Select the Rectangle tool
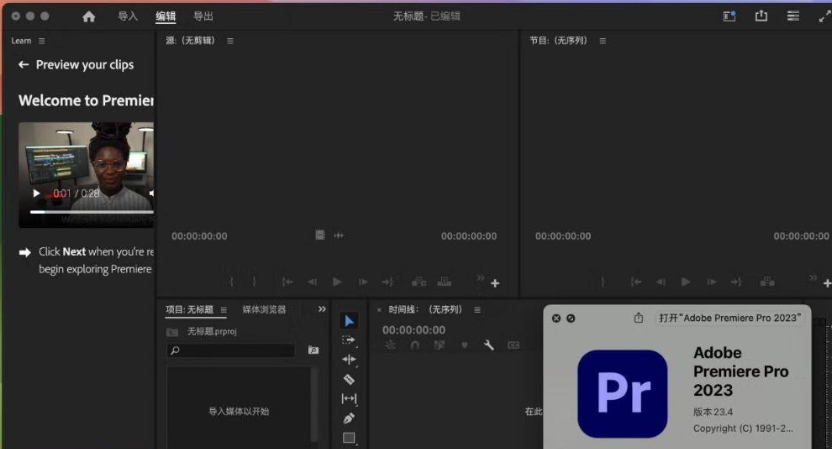832x449 pixels. click(x=349, y=438)
